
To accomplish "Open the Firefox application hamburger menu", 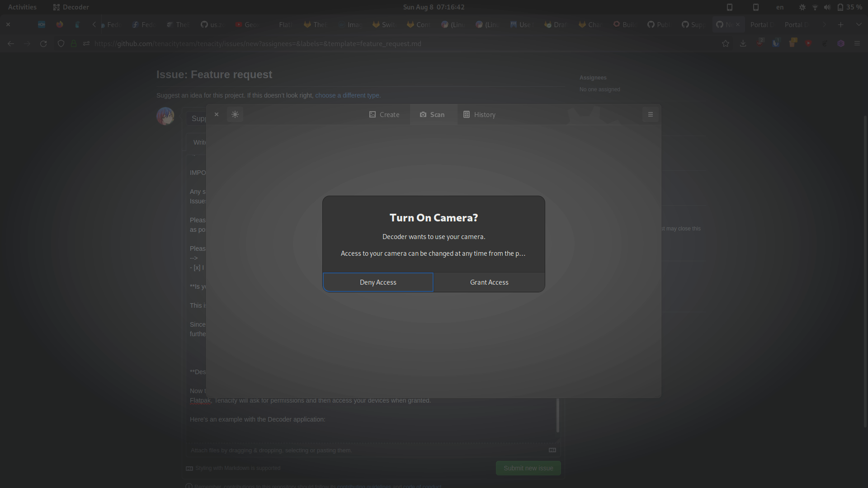I will [857, 44].
